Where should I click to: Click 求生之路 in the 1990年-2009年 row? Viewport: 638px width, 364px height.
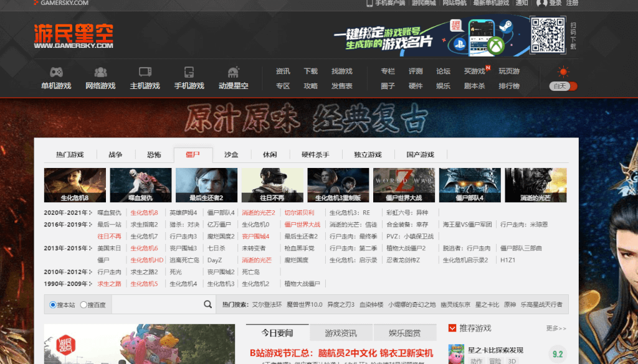pos(110,284)
